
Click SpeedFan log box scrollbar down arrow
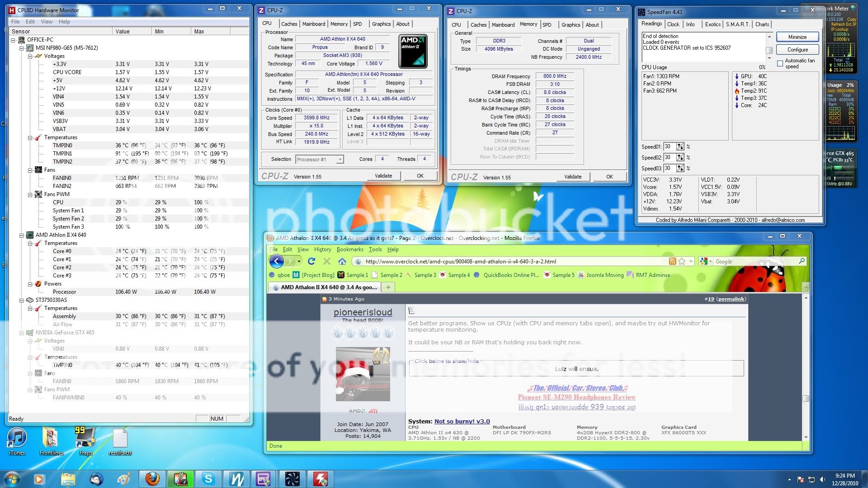[769, 58]
